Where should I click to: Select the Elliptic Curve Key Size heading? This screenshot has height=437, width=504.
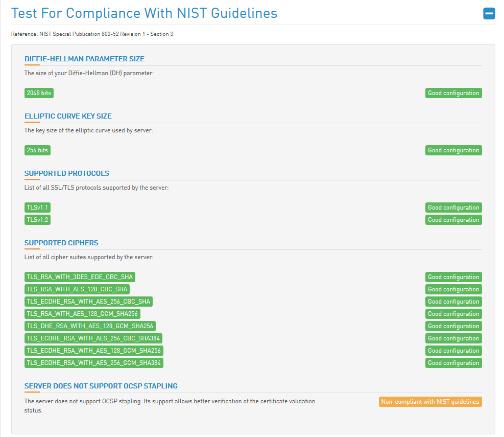coord(68,116)
